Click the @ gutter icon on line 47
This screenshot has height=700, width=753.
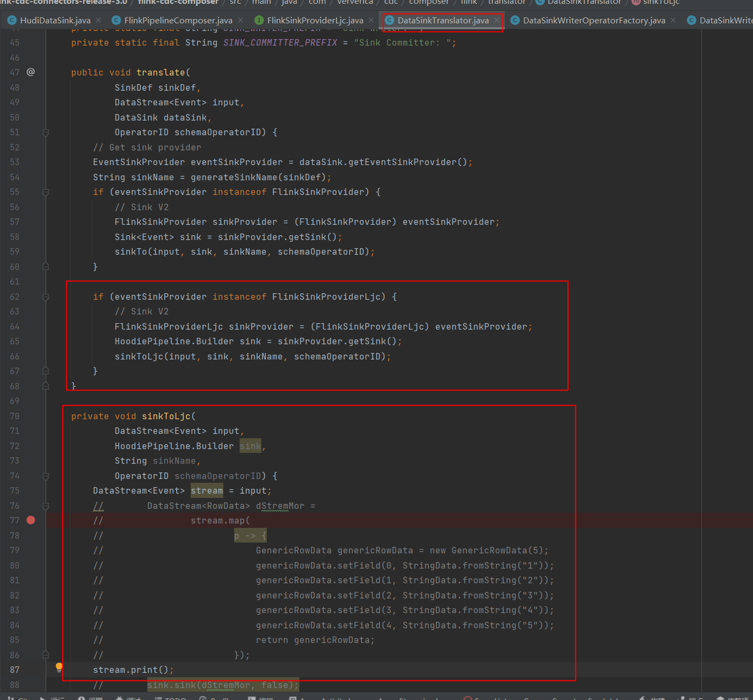(x=31, y=72)
